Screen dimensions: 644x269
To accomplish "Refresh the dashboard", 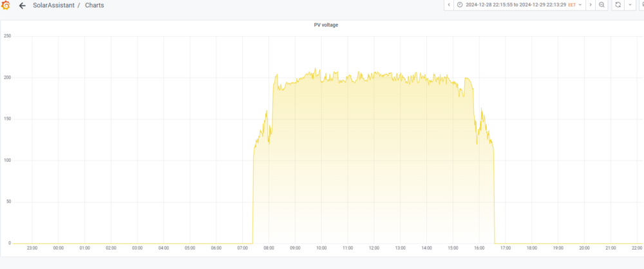I will pyautogui.click(x=618, y=5).
